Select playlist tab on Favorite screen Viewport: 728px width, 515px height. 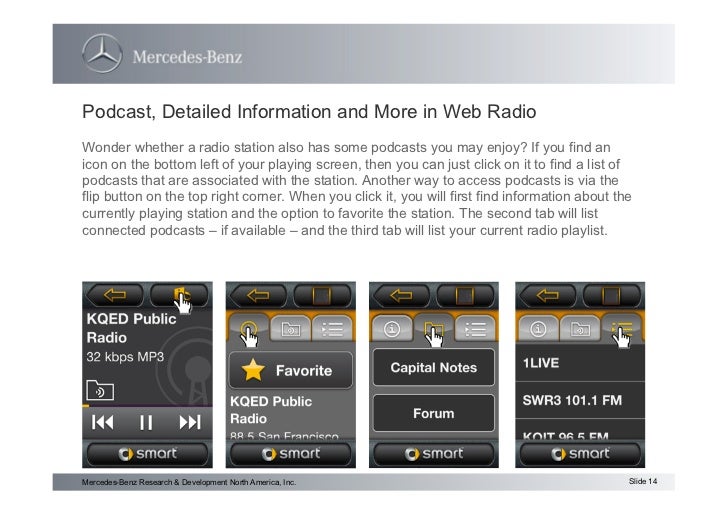(332, 328)
